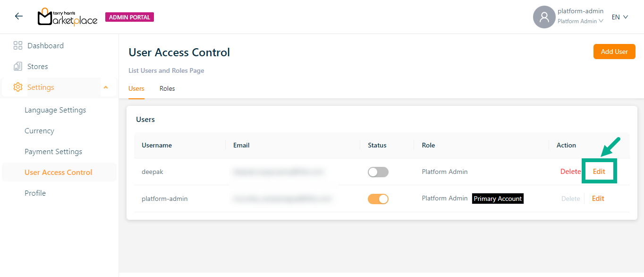Click the back arrow icon
This screenshot has height=277, width=644.
(x=19, y=17)
